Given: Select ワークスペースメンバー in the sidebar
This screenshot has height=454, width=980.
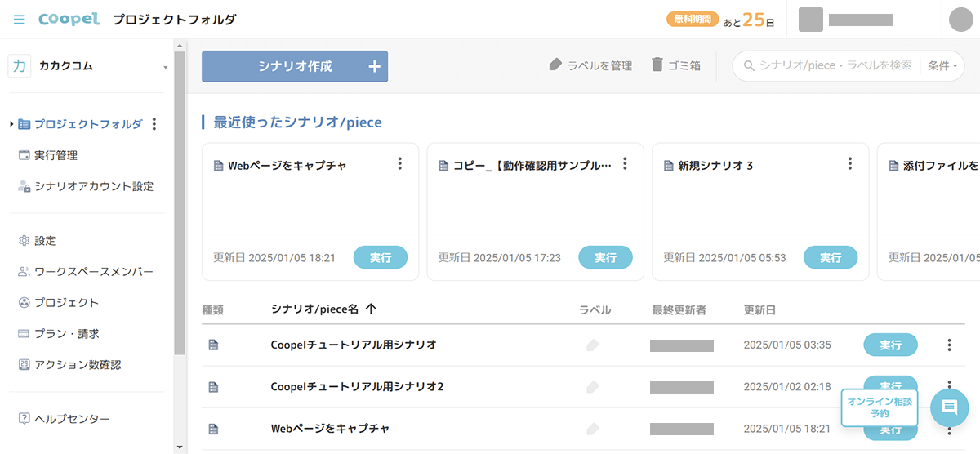Looking at the screenshot, I should (x=93, y=272).
